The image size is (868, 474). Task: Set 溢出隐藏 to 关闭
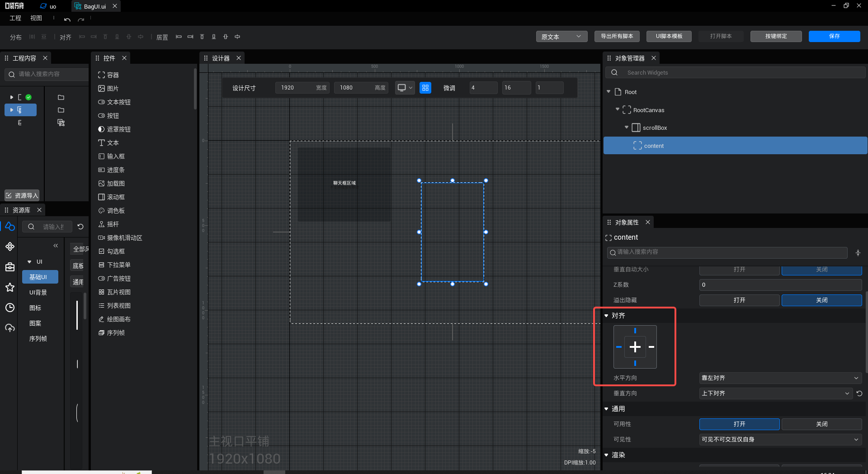point(821,300)
